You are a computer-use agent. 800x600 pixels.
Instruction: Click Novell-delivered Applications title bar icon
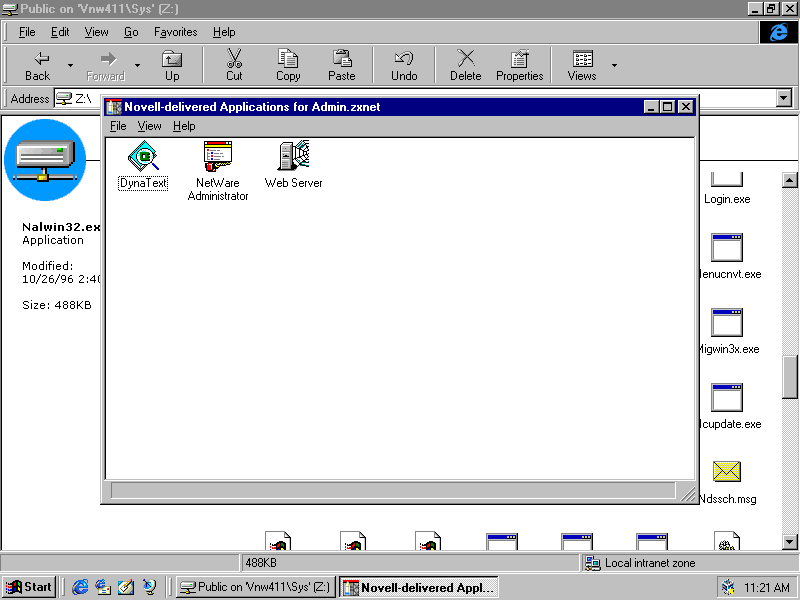(x=114, y=107)
